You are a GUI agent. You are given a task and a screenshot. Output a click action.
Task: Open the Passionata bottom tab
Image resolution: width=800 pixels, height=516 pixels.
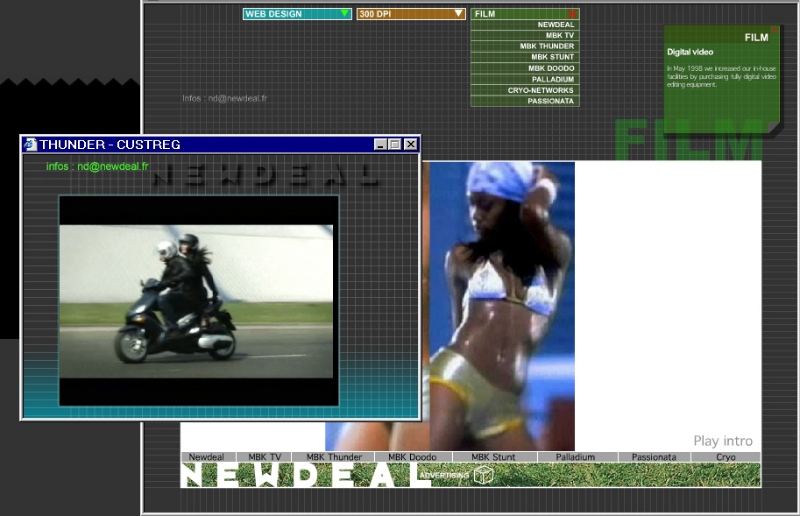tap(654, 457)
